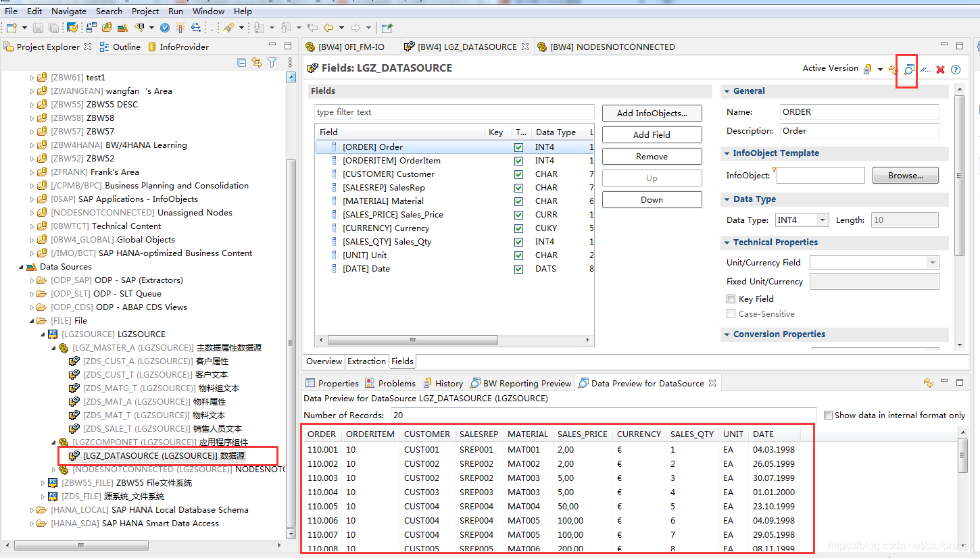980x558 pixels.
Task: Click the Forward arrow in toolbar
Action: pyautogui.click(x=356, y=28)
